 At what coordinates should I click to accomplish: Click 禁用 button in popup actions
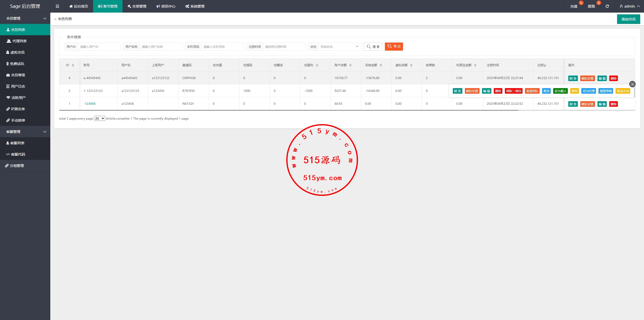[574, 91]
